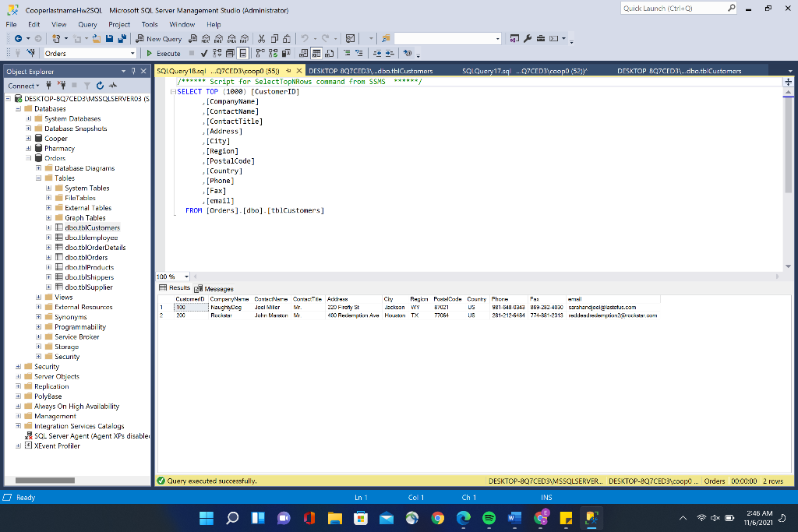Click the Save All icon

coord(122,39)
